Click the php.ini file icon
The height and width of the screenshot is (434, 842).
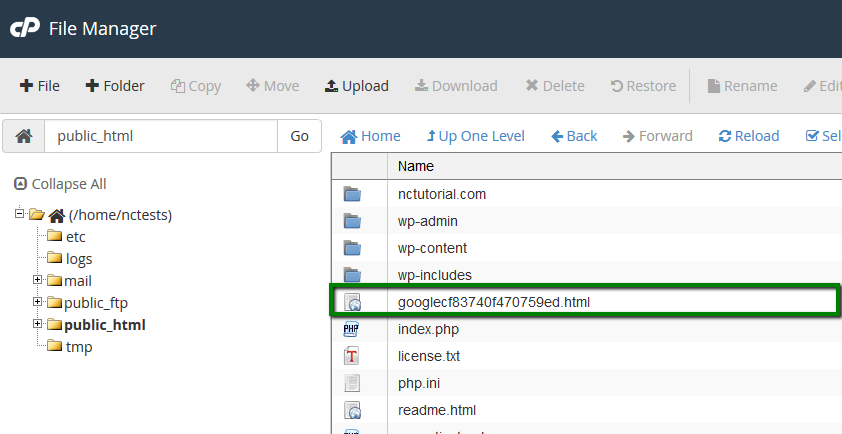(x=352, y=383)
